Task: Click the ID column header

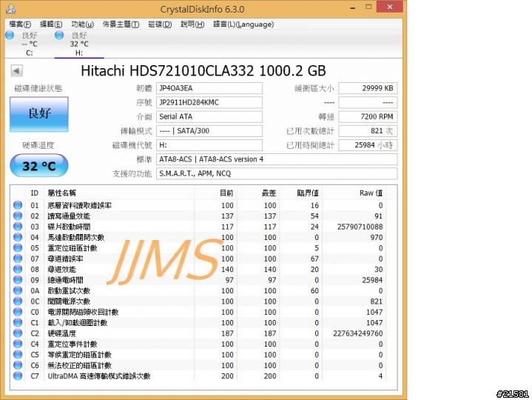Action: 34,193
